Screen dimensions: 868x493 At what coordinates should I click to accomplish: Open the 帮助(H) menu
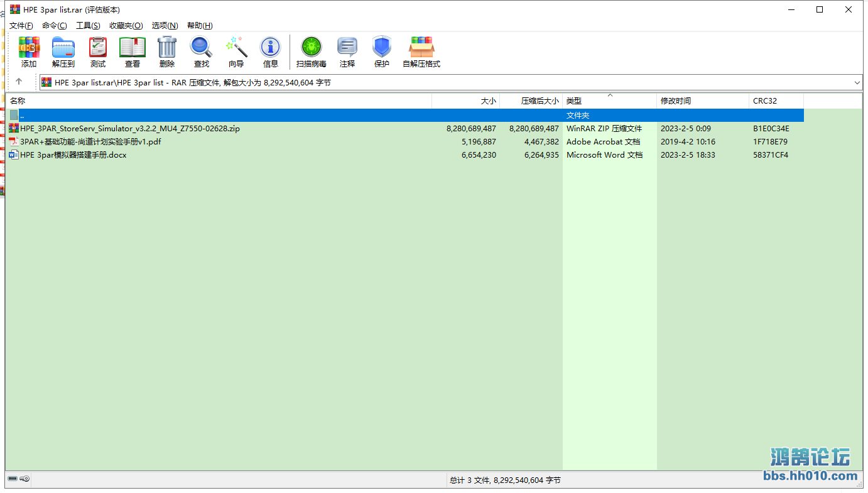200,26
